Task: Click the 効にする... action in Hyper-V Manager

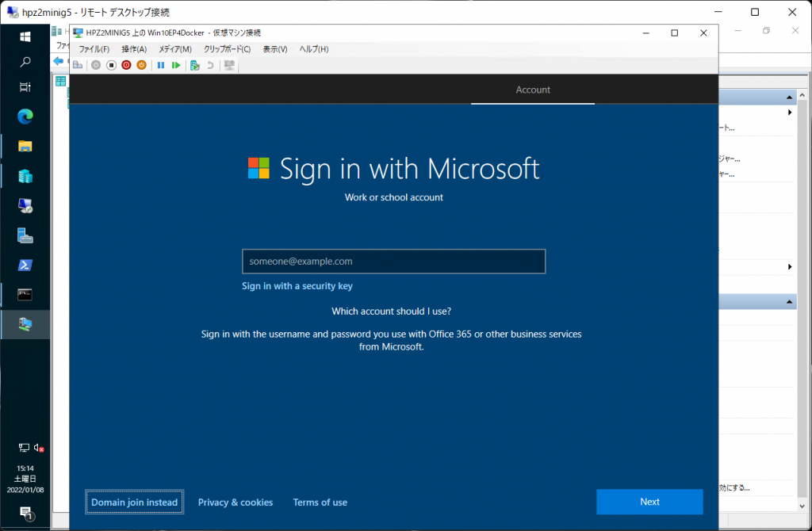Action: 734,487
